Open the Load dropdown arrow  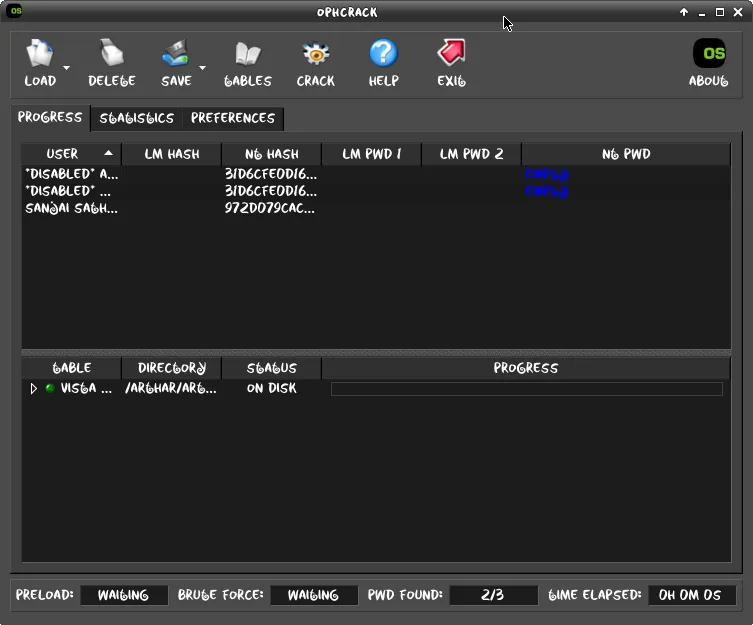click(x=66, y=68)
